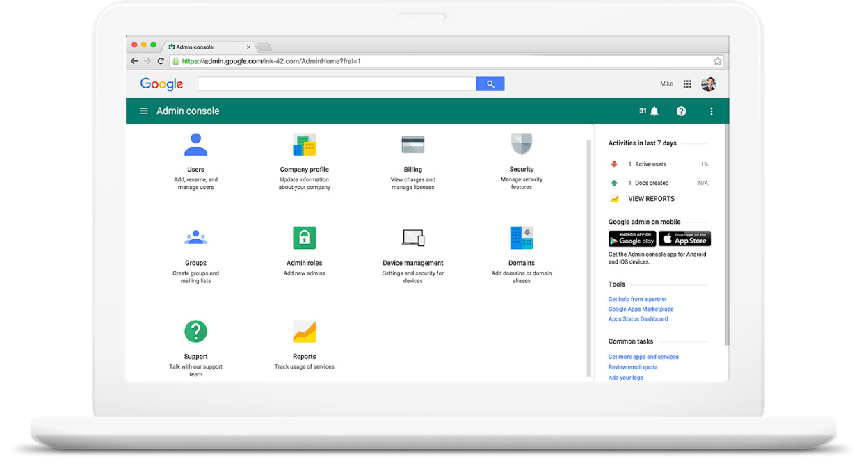Open the Reports chart icon
Image resolution: width=868 pixels, height=468 pixels.
304,332
